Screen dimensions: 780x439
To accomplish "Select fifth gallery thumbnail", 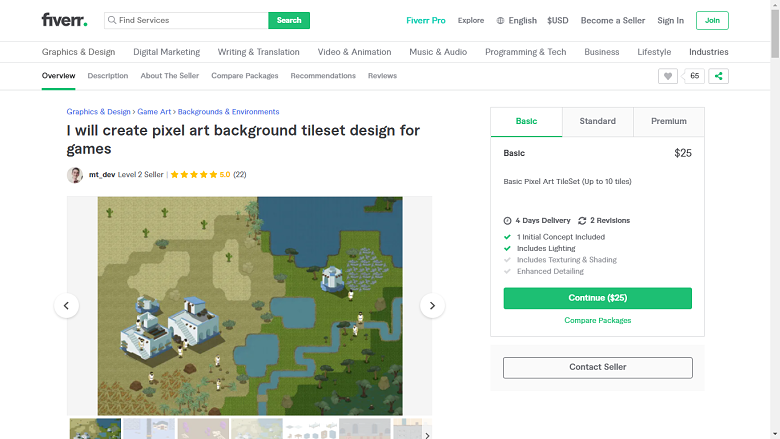I will [311, 429].
